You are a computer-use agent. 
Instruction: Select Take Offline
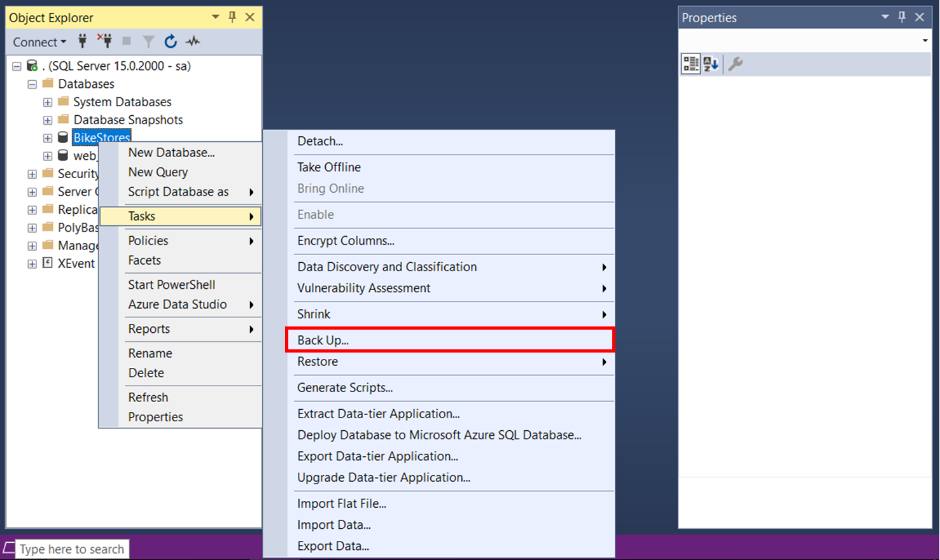(439, 167)
